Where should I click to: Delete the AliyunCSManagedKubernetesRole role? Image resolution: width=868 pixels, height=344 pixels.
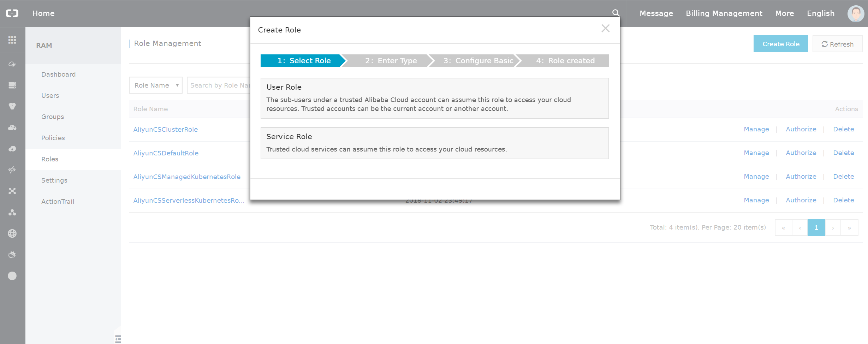[844, 177]
